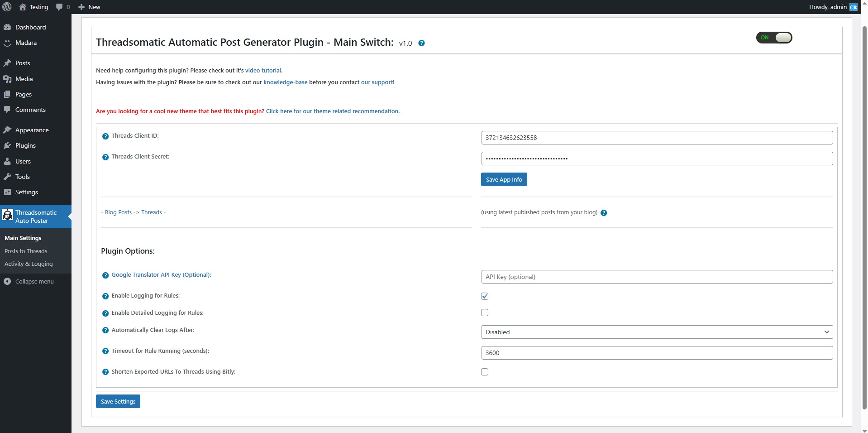Focus the Google Translator API Key field
Image resolution: width=868 pixels, height=433 pixels.
657,277
